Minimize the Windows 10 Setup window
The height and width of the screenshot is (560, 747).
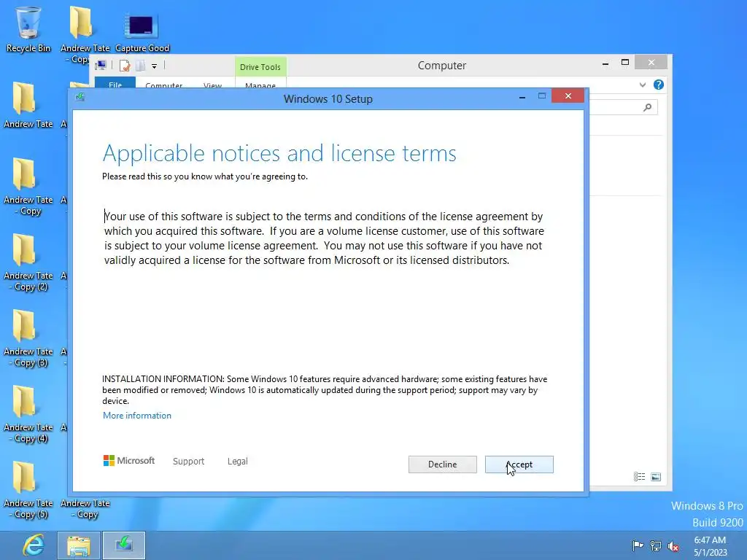click(522, 97)
